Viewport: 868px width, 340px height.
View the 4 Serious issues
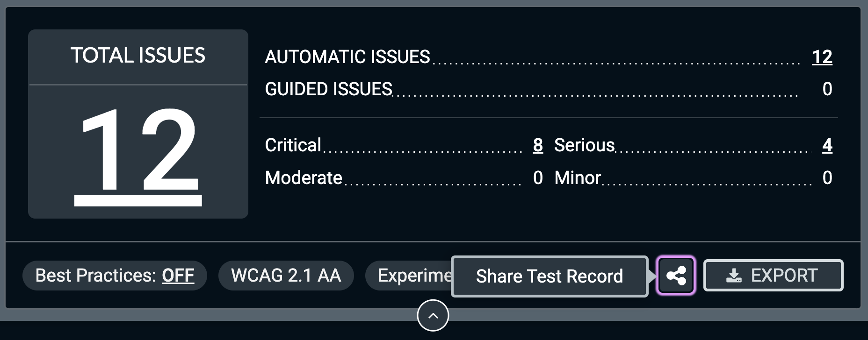[x=827, y=145]
